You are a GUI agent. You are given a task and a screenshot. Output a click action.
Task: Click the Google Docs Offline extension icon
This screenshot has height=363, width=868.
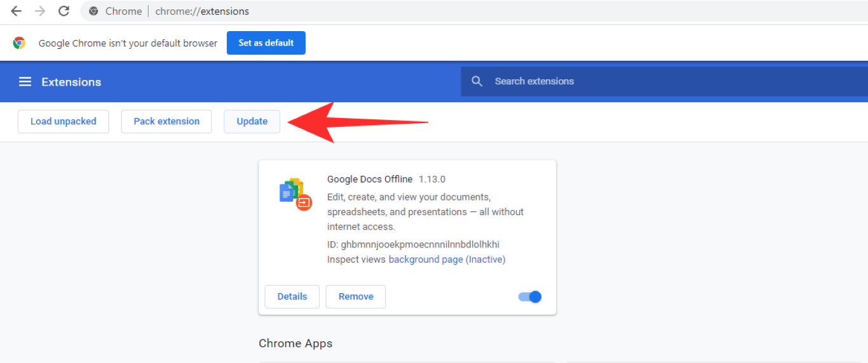coord(295,194)
